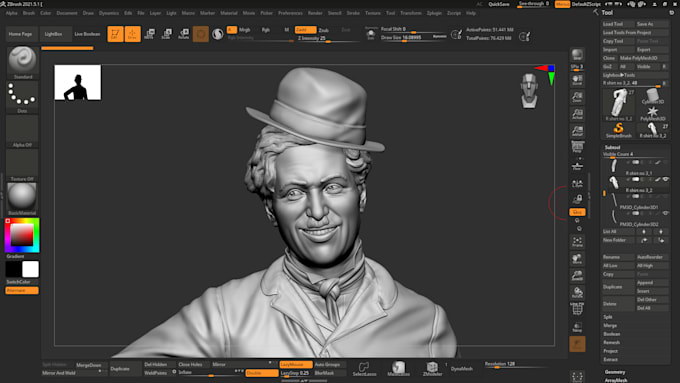Click the Rotate view icon
This screenshot has height=383, width=680.
(x=577, y=292)
